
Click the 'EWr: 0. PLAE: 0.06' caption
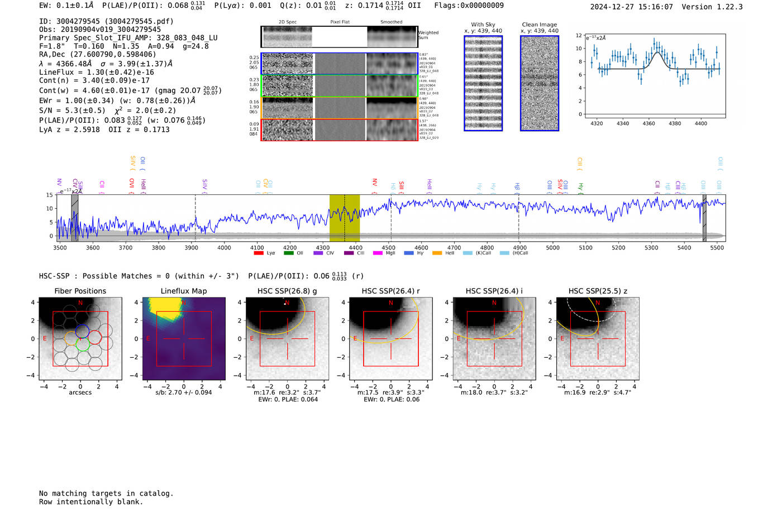pos(392,400)
